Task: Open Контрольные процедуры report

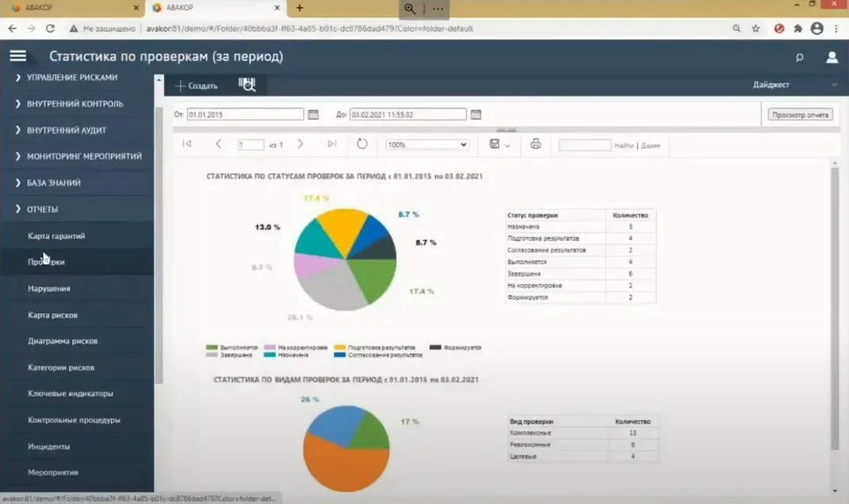Action: tap(74, 420)
